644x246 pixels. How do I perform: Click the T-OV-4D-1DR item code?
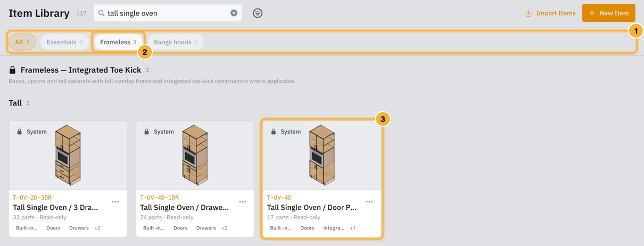point(159,198)
